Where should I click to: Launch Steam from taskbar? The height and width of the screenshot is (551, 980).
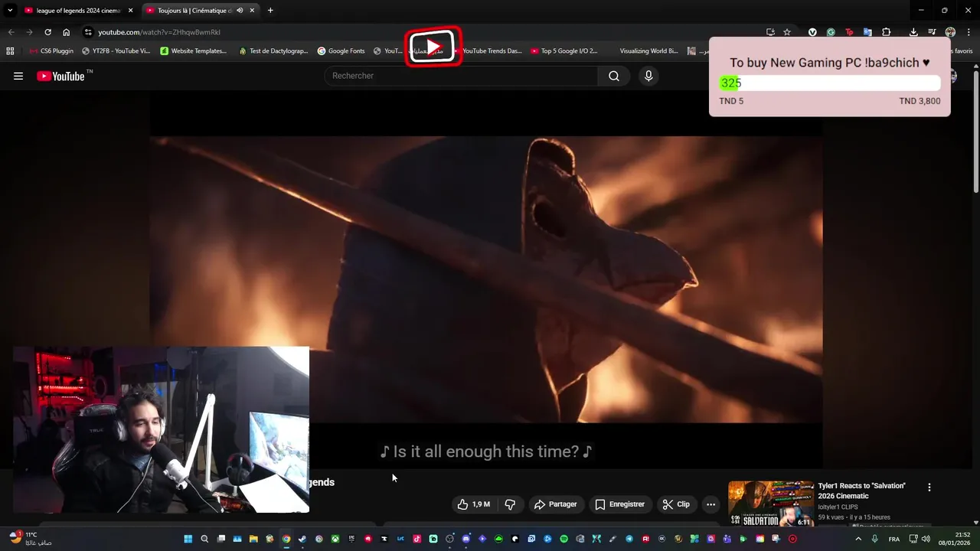(x=302, y=539)
